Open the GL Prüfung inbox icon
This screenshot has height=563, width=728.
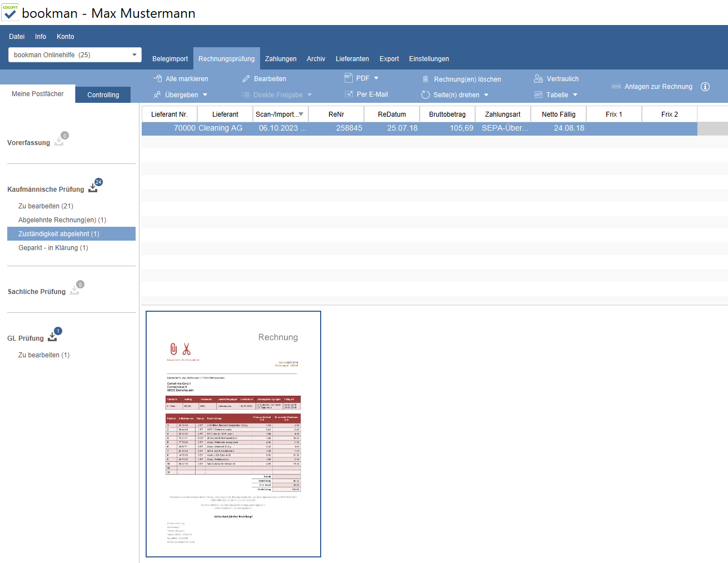tap(52, 337)
